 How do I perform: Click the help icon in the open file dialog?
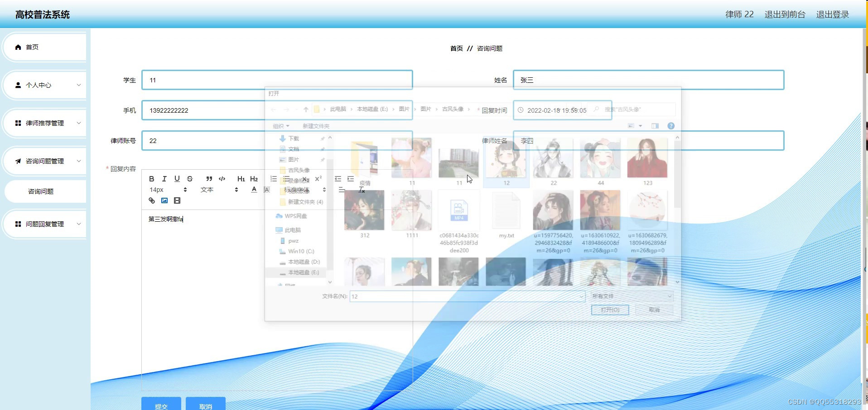pyautogui.click(x=671, y=126)
